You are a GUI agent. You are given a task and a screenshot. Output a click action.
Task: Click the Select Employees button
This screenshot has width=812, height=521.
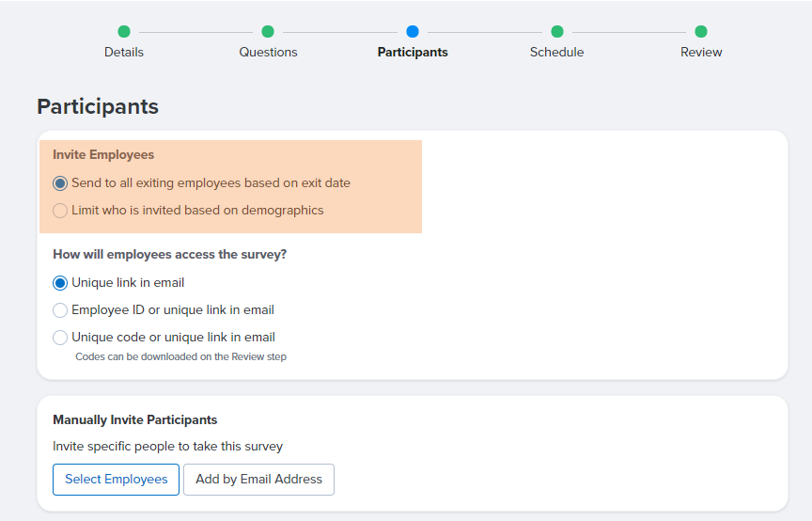pos(116,480)
